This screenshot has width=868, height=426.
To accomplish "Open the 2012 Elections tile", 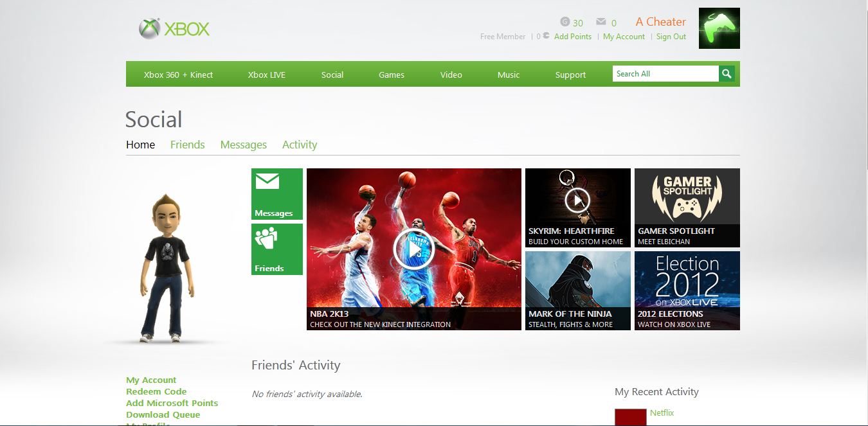I will [x=687, y=290].
